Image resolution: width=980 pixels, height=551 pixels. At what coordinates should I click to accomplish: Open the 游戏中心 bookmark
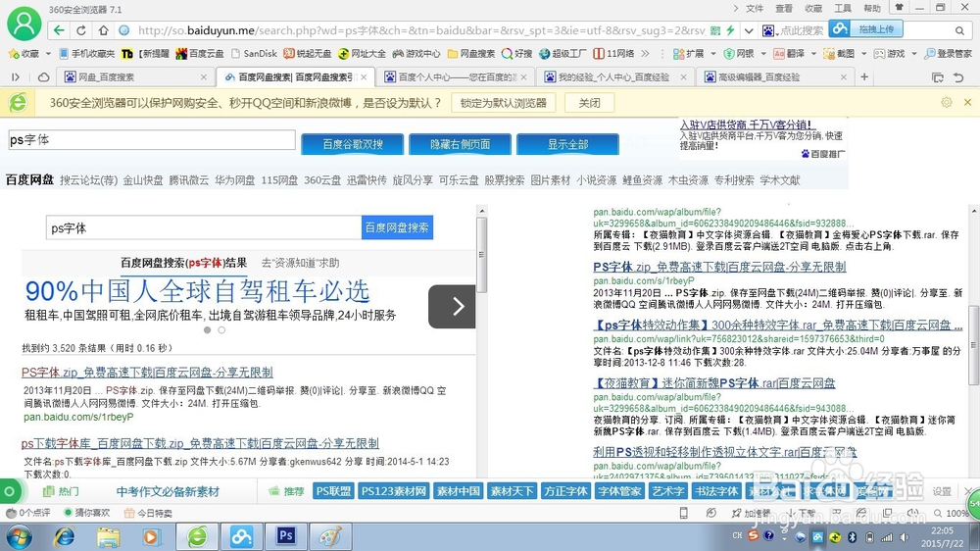click(x=416, y=54)
